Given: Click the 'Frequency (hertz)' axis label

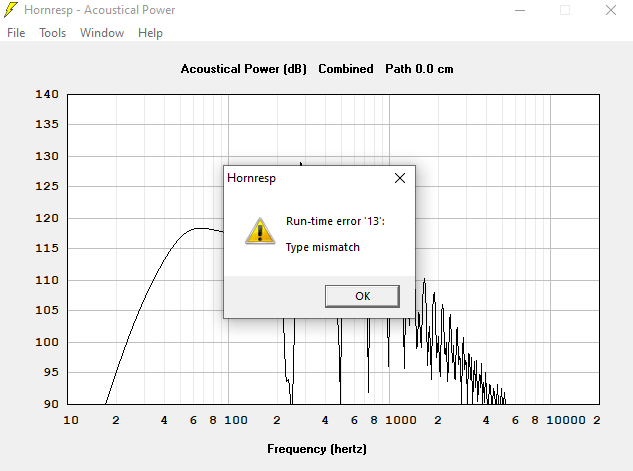Looking at the screenshot, I should 317,449.
